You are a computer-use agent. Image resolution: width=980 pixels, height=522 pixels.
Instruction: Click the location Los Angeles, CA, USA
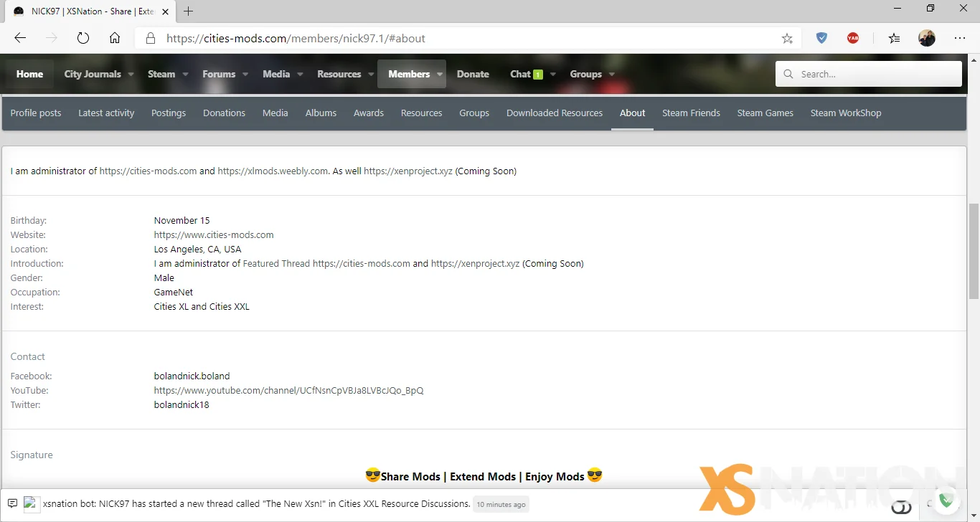point(197,250)
